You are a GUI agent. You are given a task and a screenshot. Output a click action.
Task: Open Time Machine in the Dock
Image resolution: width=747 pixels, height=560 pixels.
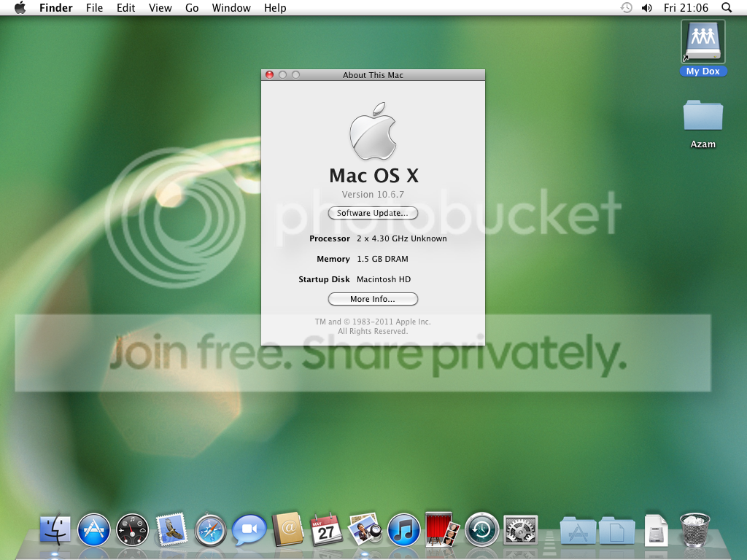481,529
